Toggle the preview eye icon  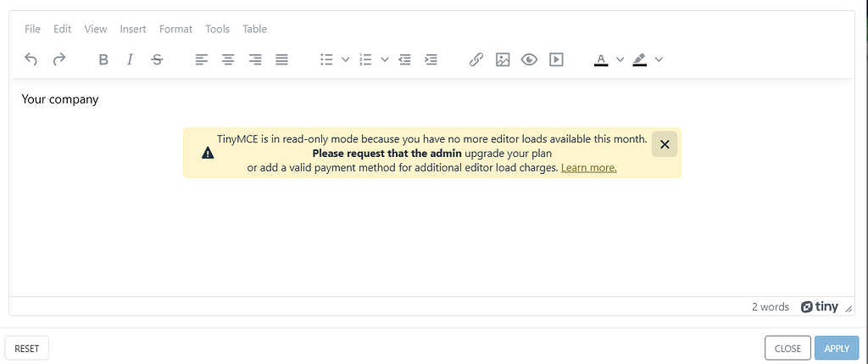coord(529,59)
